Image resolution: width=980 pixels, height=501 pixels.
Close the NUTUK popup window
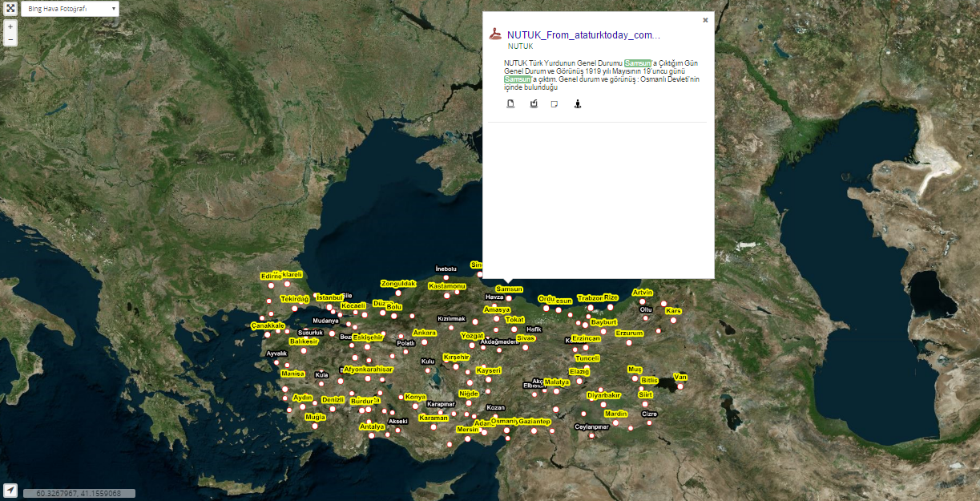click(x=705, y=20)
